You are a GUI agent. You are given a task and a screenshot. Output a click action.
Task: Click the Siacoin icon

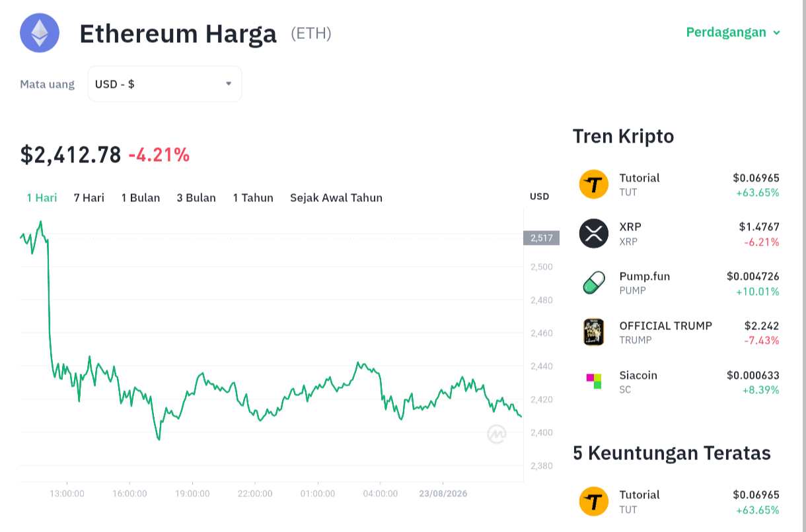click(594, 382)
